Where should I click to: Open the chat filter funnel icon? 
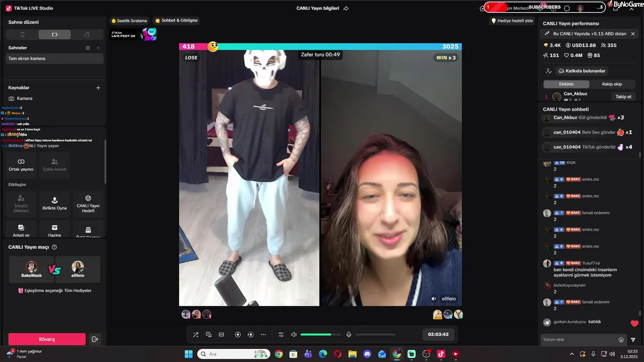[633, 340]
